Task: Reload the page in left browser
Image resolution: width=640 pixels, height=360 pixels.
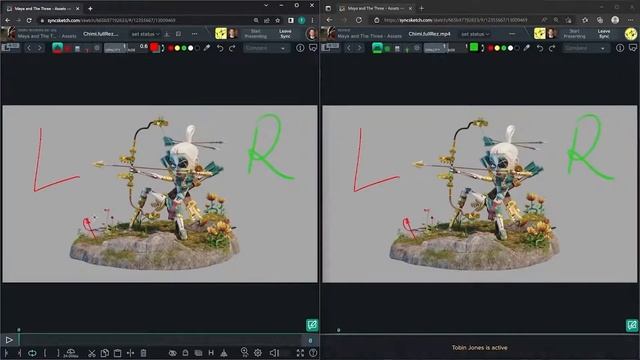Action: click(29, 20)
